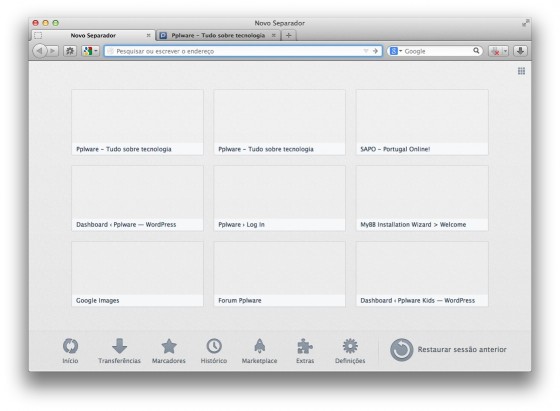Click the search magnifier icon
Screen dimensions: 560x411
(476, 51)
